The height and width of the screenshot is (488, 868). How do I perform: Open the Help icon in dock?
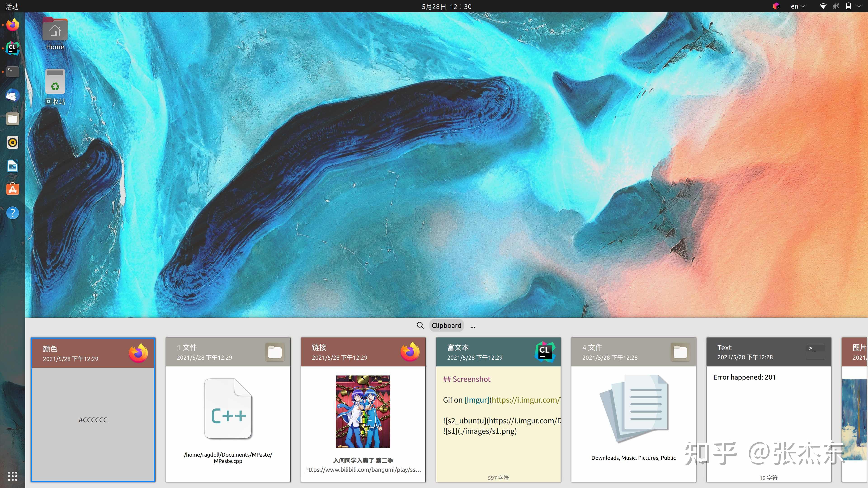coord(13,213)
